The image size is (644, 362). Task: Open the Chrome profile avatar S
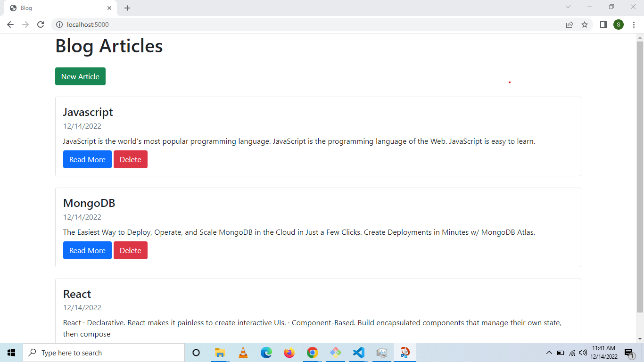(619, 25)
